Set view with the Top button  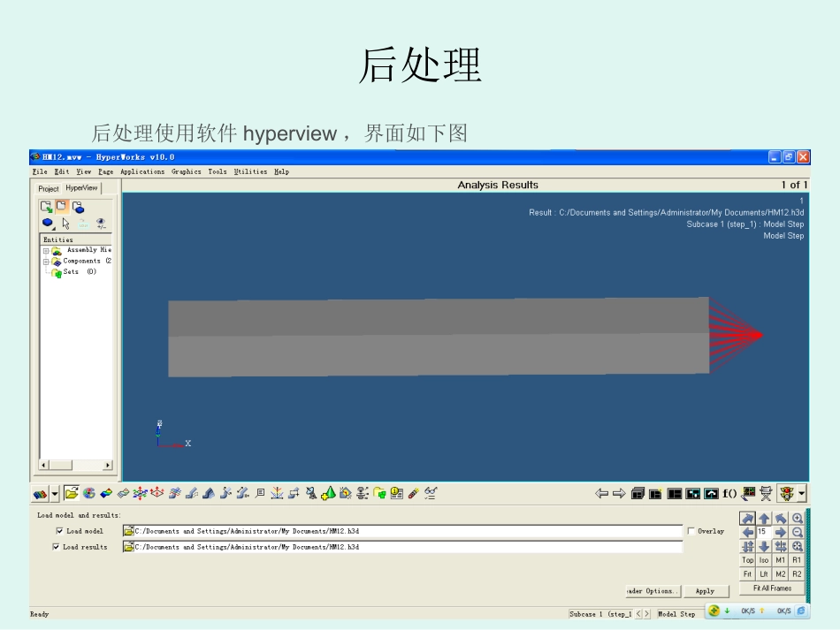pos(747,560)
